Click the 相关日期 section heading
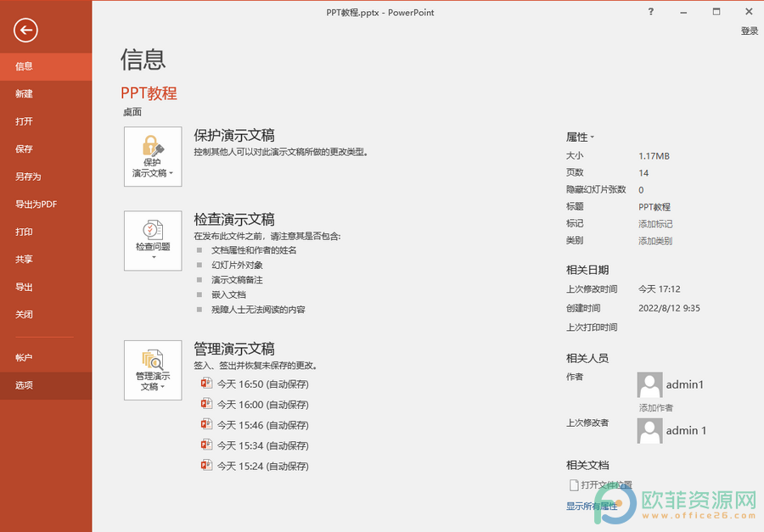Image resolution: width=764 pixels, height=532 pixels. click(x=587, y=270)
